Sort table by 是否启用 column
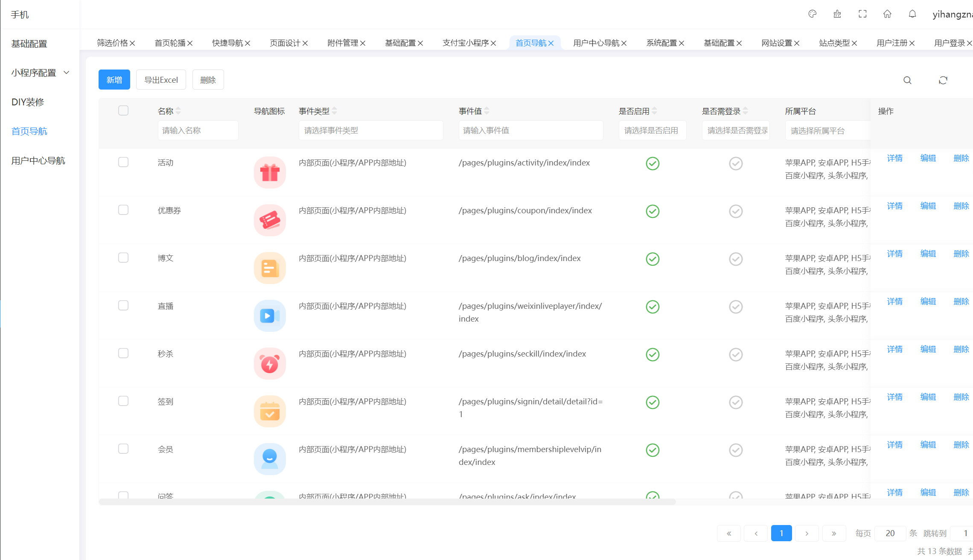The height and width of the screenshot is (560, 973). pos(655,111)
